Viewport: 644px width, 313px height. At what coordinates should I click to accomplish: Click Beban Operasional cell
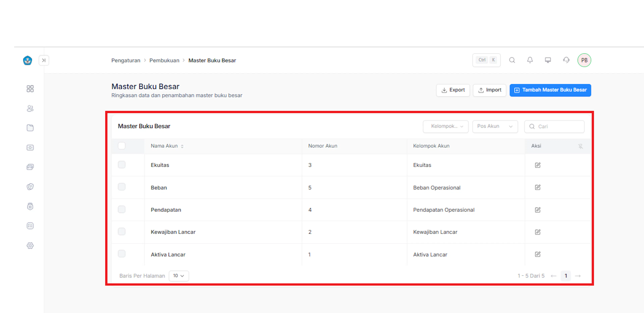pos(437,188)
